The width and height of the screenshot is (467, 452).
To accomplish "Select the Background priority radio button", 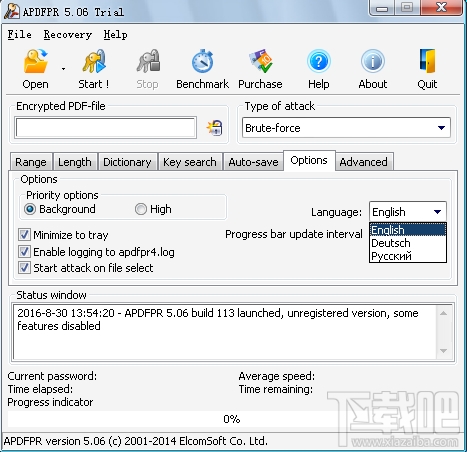I will 30,209.
